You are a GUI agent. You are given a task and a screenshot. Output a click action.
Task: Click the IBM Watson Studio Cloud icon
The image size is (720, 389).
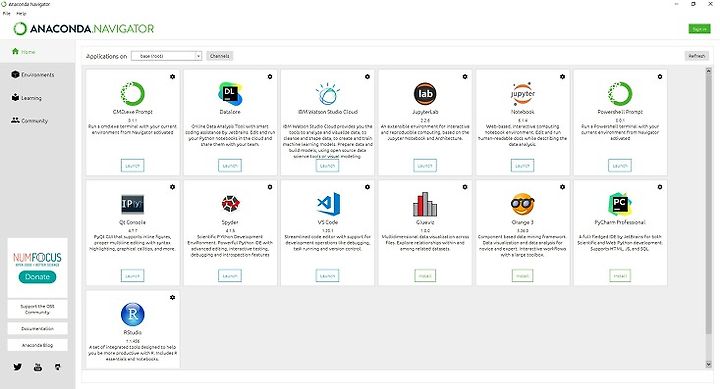[x=327, y=94]
